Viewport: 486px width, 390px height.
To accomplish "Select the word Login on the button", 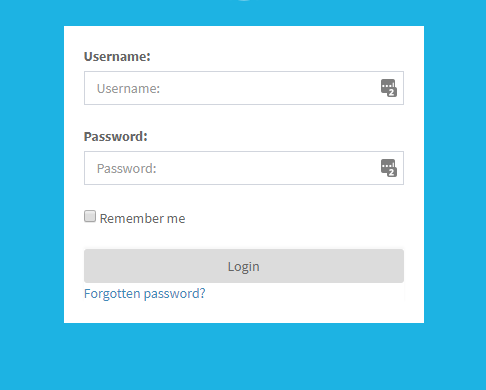I will tap(244, 267).
